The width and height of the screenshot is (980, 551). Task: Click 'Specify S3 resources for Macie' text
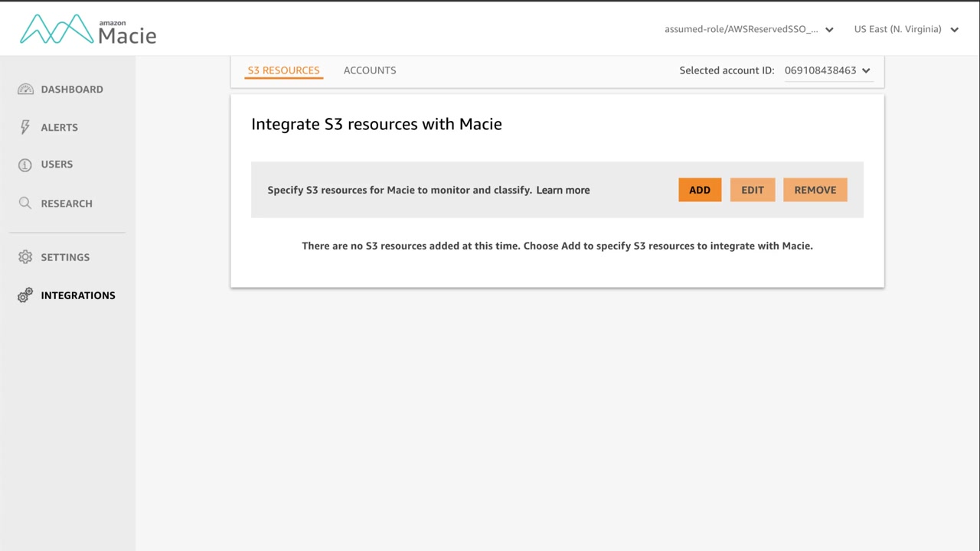click(400, 191)
